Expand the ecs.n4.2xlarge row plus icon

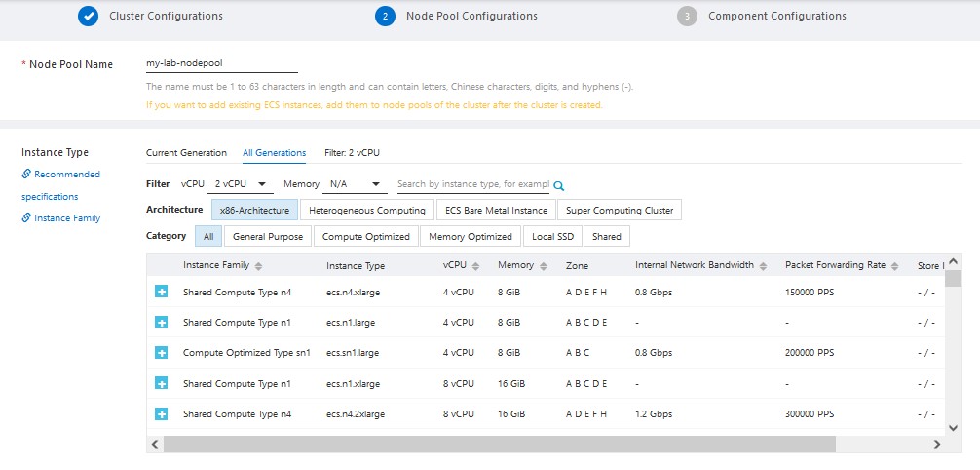tap(162, 414)
